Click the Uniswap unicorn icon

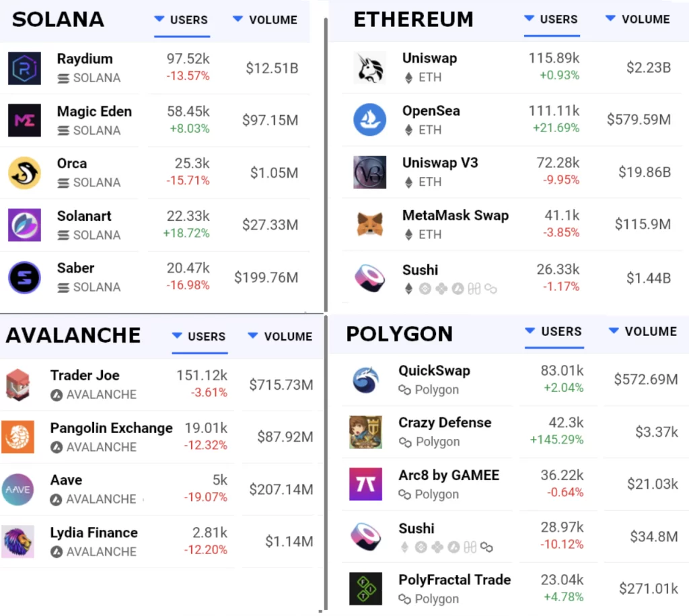coord(369,67)
